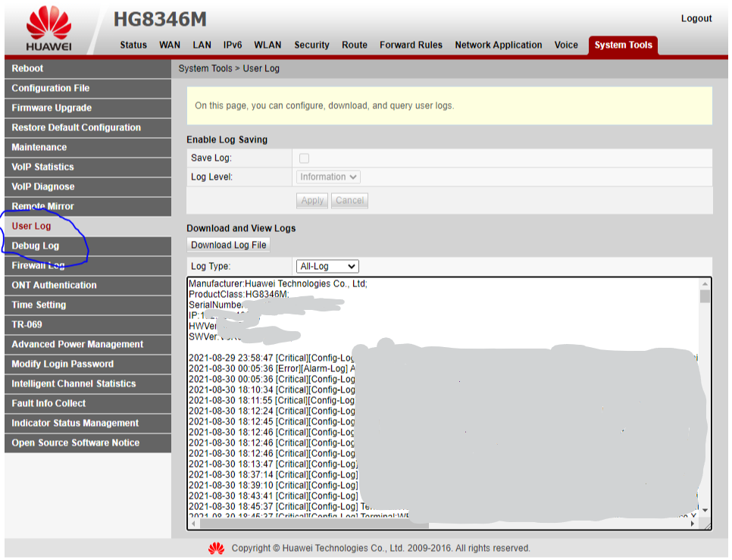Viewport: 732px width, 560px height.
Task: Open Maintenance in the sidebar
Action: pos(88,147)
